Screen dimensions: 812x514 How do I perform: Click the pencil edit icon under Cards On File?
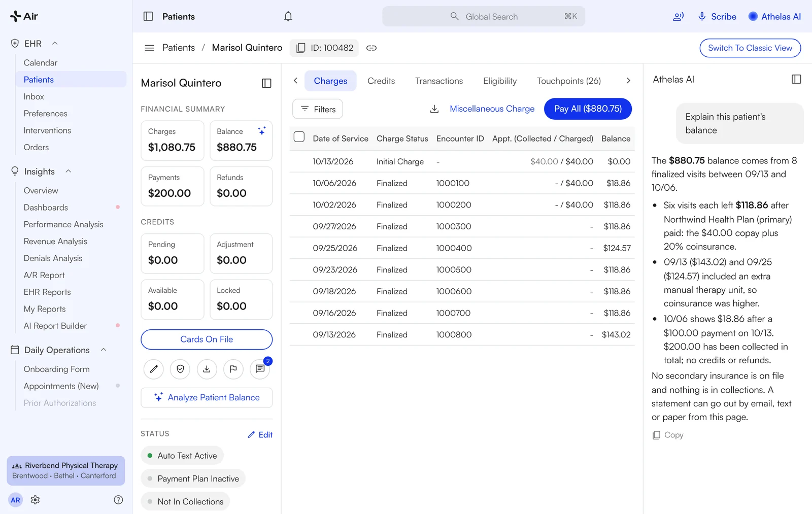click(154, 369)
